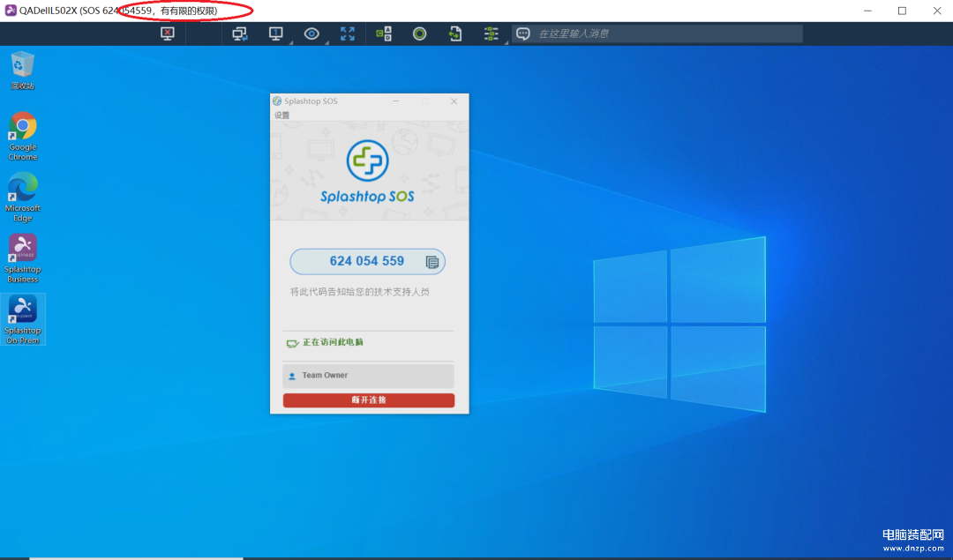This screenshot has height=560, width=953.
Task: Select the Microsoft Edge desktop shortcut
Action: 22,198
